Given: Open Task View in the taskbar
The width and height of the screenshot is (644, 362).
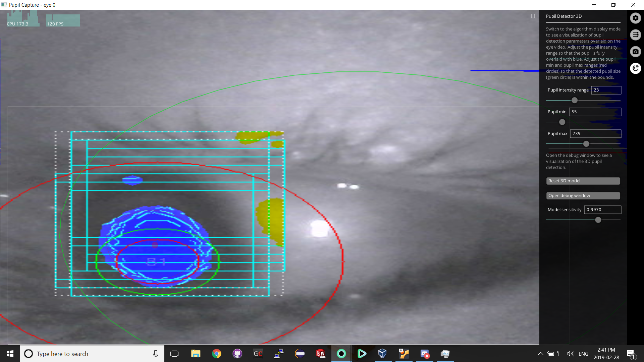Looking at the screenshot, I should tap(174, 354).
